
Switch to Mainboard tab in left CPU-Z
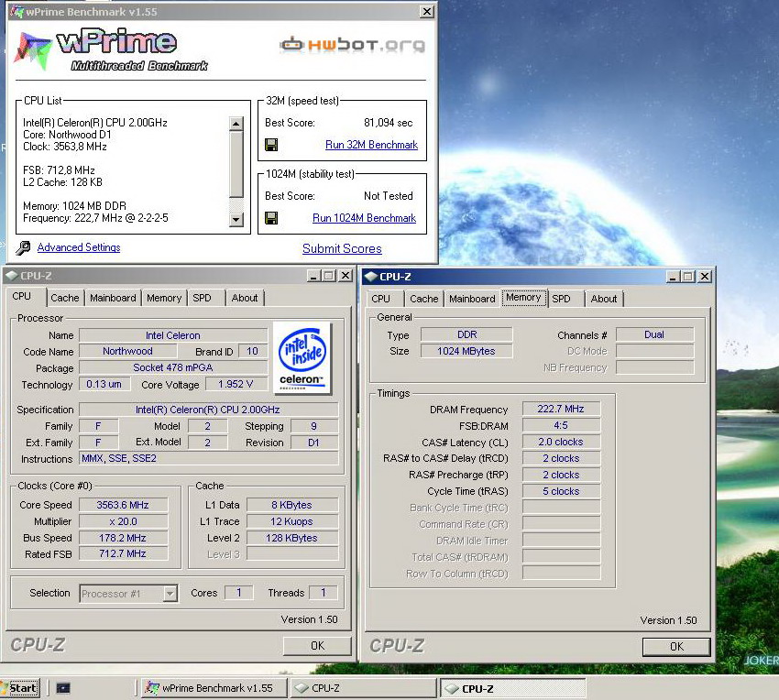coord(113,298)
